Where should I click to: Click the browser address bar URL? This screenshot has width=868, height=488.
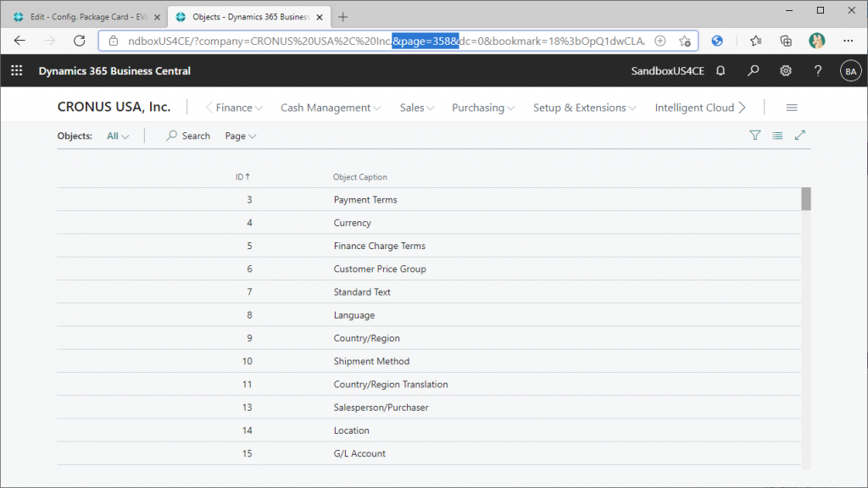click(x=386, y=41)
